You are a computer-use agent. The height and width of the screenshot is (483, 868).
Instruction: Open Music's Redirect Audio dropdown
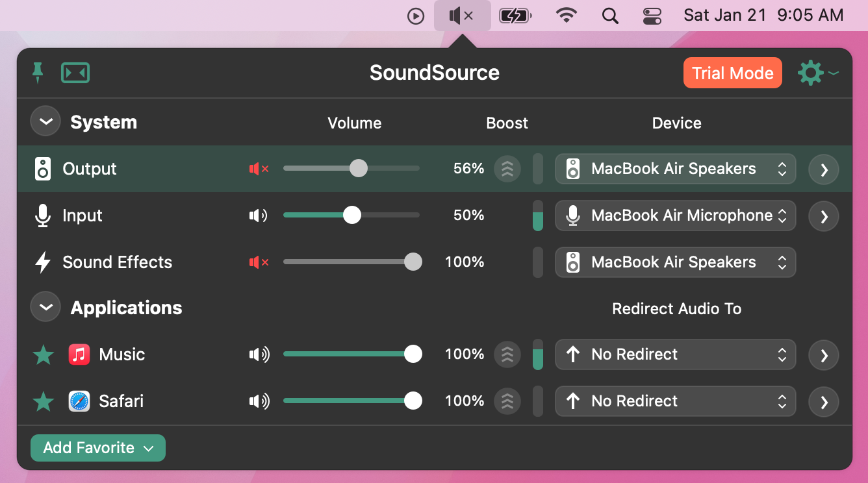(676, 354)
